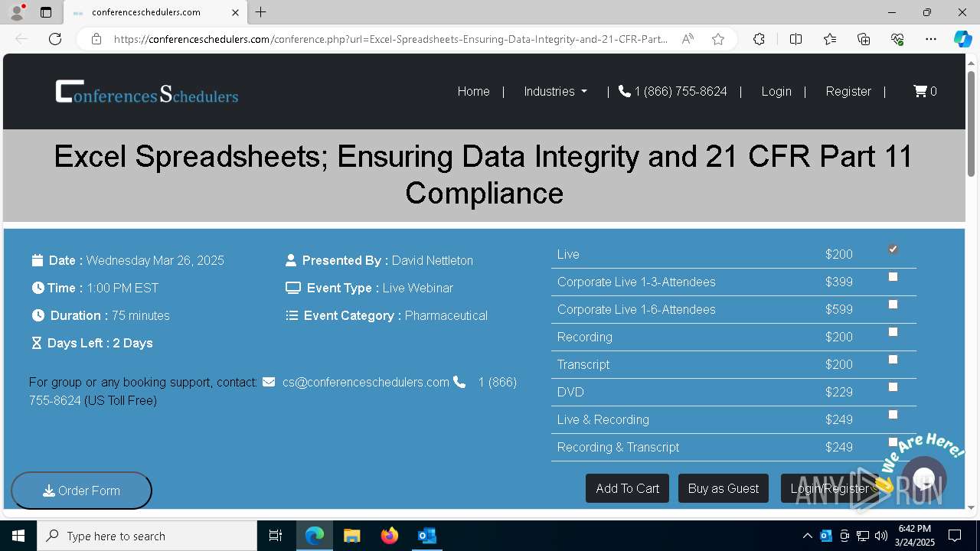Tick the Live & Recording checkbox

pyautogui.click(x=893, y=415)
